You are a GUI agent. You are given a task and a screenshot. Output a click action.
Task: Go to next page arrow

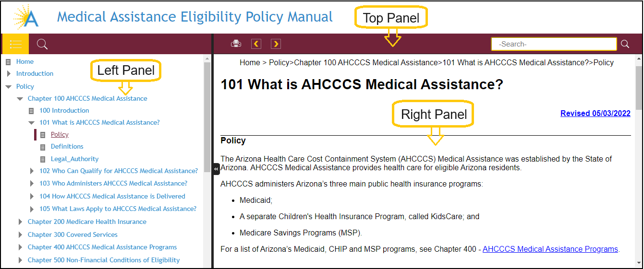click(x=276, y=44)
